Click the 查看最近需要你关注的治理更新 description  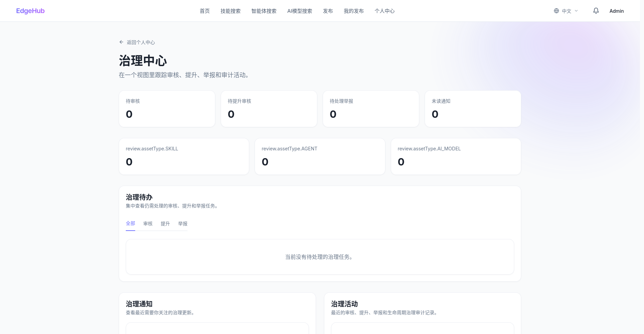(160, 313)
